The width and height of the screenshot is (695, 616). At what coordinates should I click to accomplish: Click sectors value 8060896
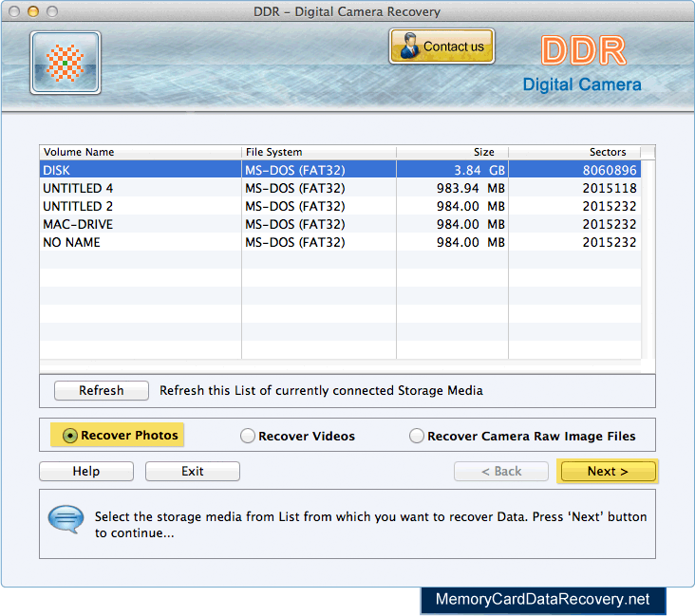pyautogui.click(x=574, y=170)
